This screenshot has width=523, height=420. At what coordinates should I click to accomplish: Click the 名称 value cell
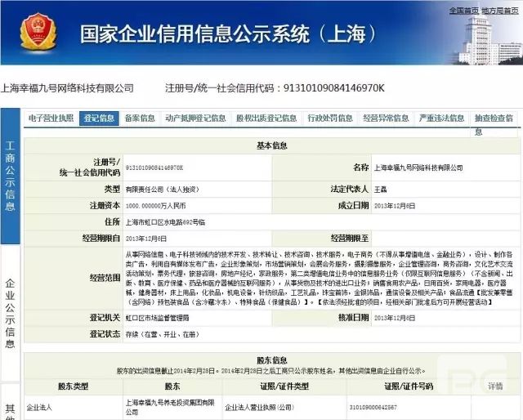(x=418, y=168)
